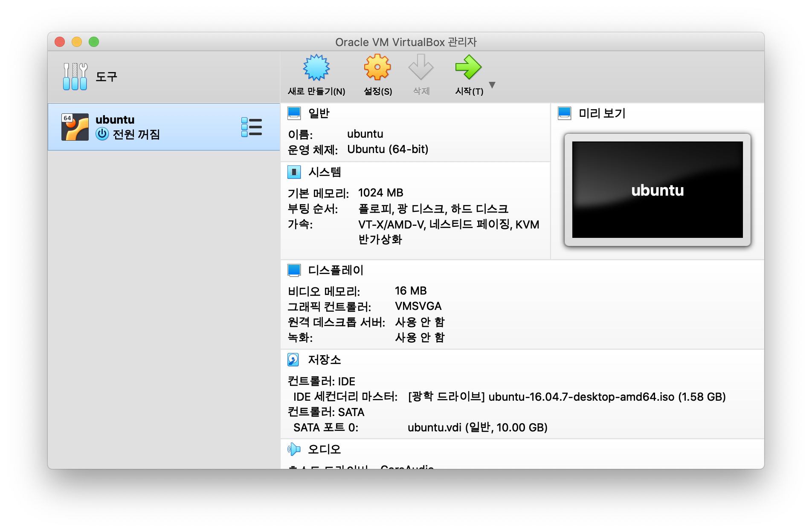
Task: Click the graphics controller value VMSVGA
Action: [418, 306]
